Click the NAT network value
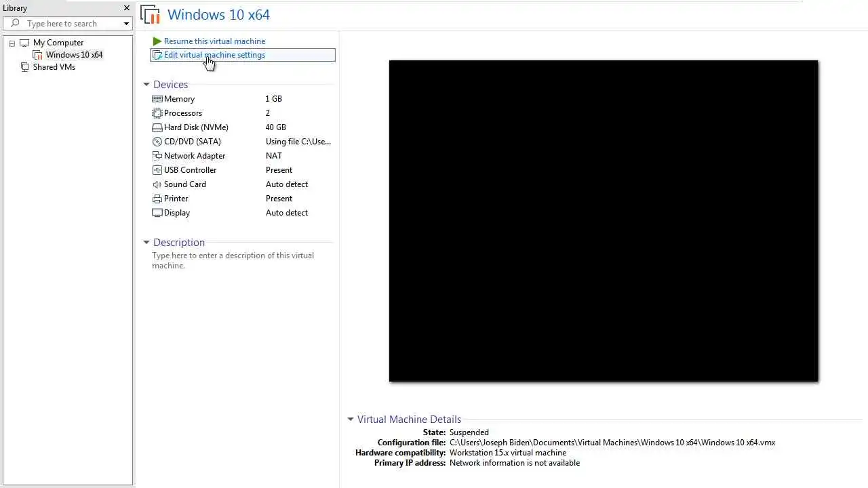Screen dimensions: 868x488 point(274,156)
